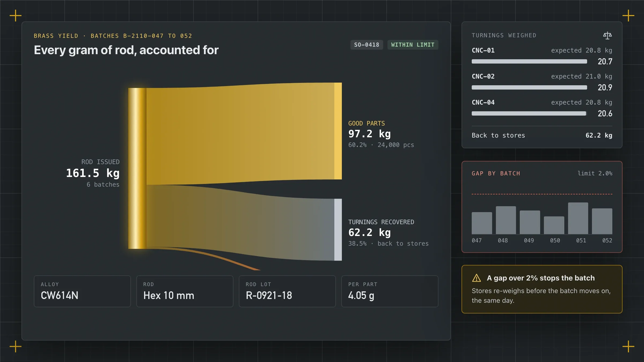Click the '97.2 kg' good parts value
This screenshot has height=362, width=644.
point(369,134)
